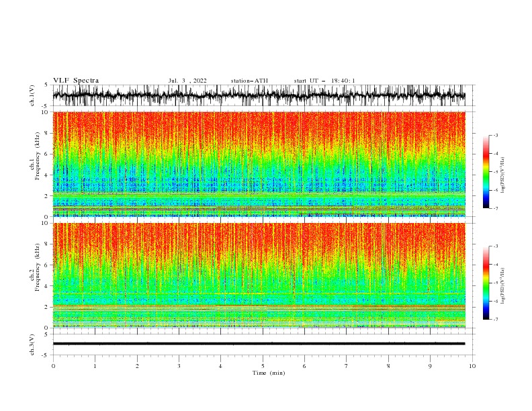Click the '0' tick label on time axis
The width and height of the screenshot is (532, 411).
click(53, 366)
